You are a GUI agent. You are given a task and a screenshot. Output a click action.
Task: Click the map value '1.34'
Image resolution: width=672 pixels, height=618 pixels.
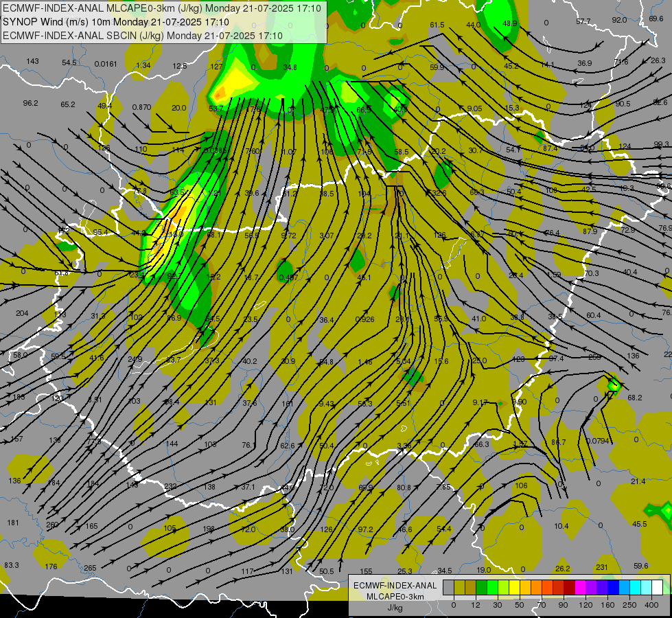(143, 65)
